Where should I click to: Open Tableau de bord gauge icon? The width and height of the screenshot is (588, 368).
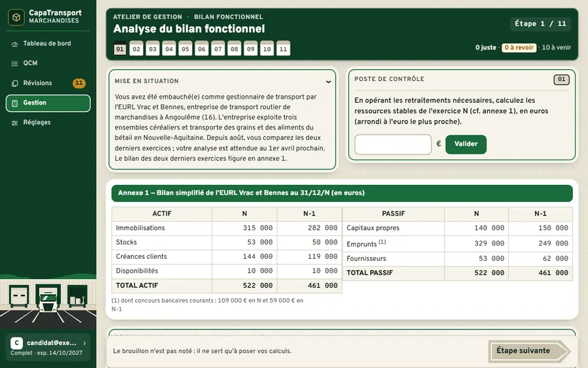14,44
